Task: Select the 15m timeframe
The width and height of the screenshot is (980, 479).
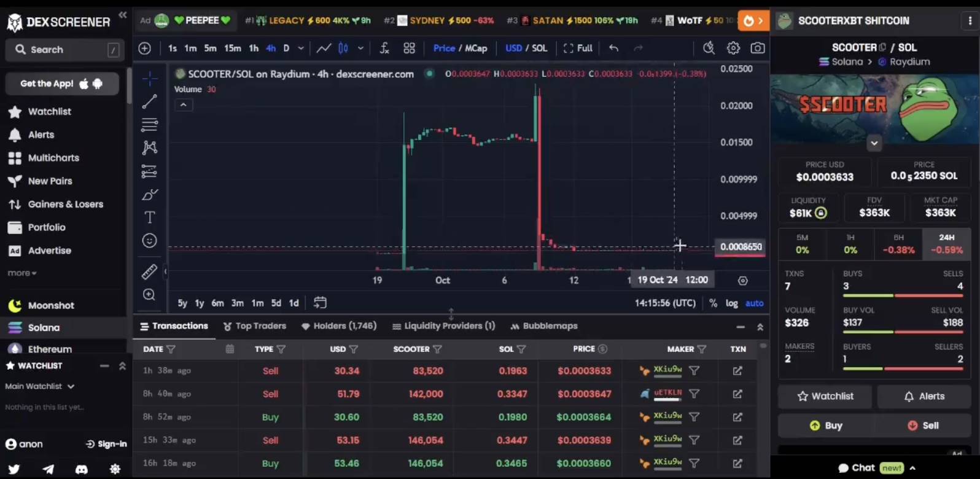Action: tap(232, 48)
